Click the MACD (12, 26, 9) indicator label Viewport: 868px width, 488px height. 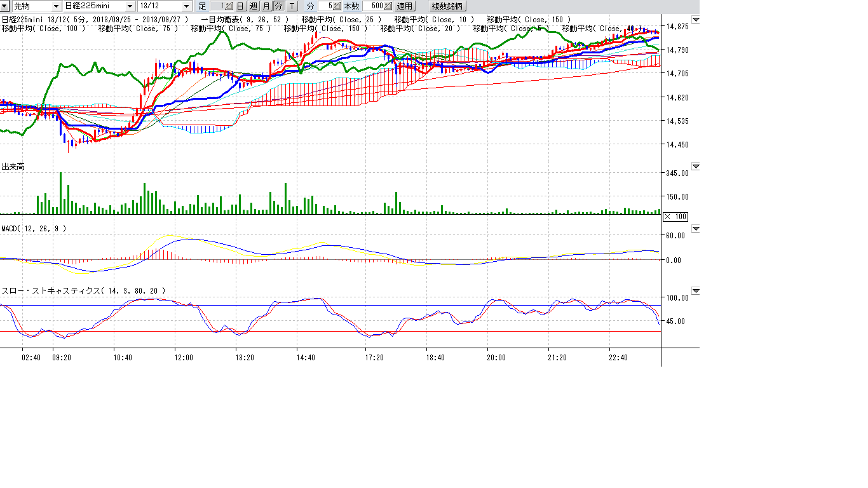[x=34, y=228]
